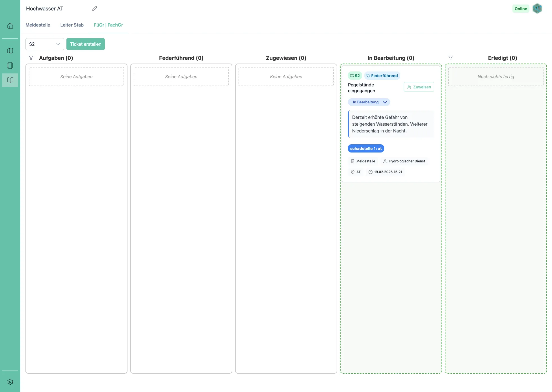This screenshot has width=552, height=392.
Task: Click the schadstelle 1: at tag
Action: click(366, 149)
